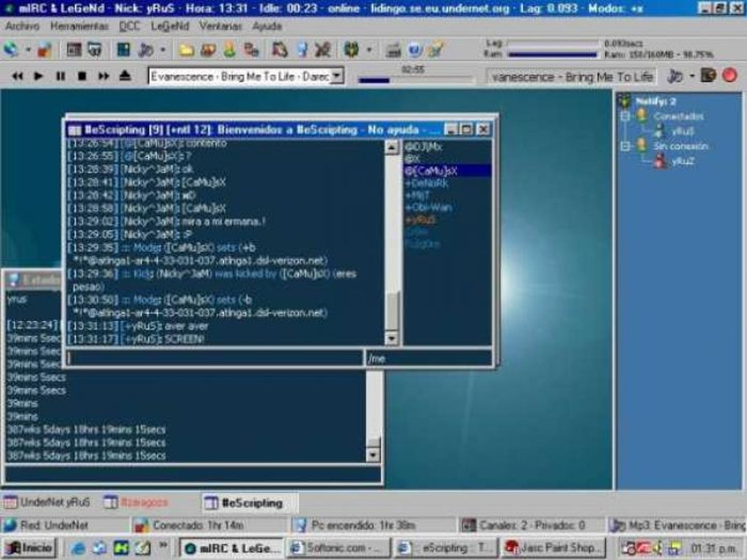Skip to next track button
Image resolution: width=747 pixels, height=560 pixels.
click(x=103, y=75)
